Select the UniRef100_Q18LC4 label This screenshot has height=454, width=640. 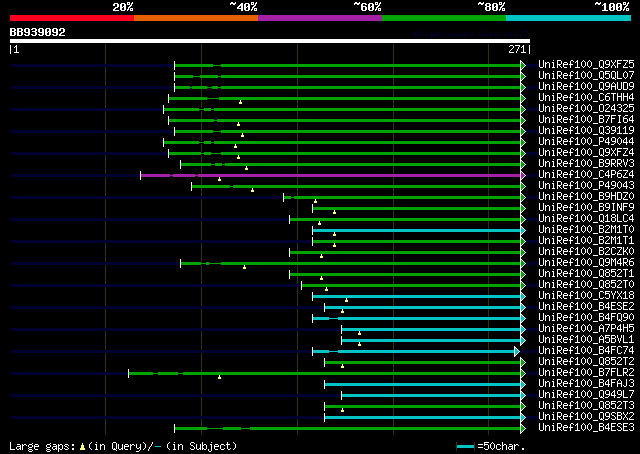click(x=586, y=218)
